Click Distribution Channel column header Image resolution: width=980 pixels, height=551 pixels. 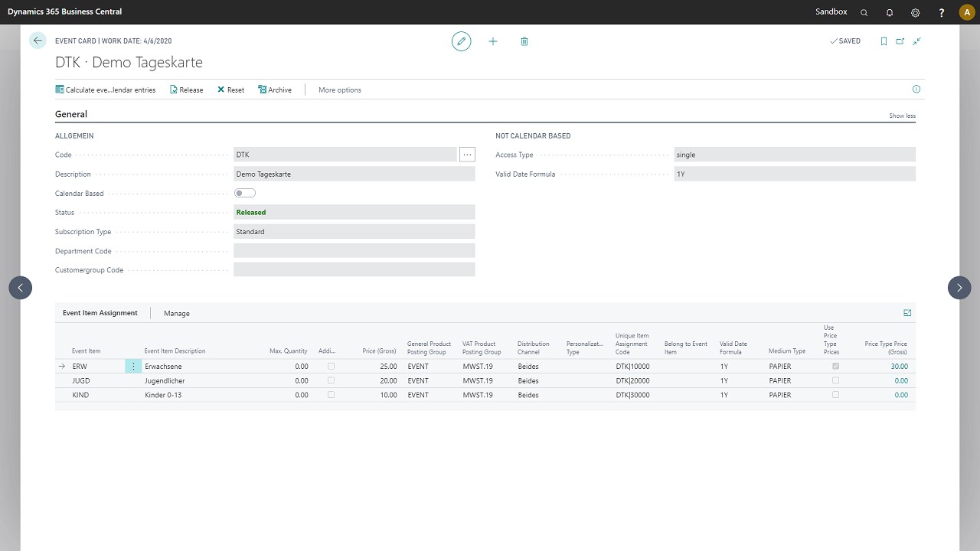click(x=534, y=347)
